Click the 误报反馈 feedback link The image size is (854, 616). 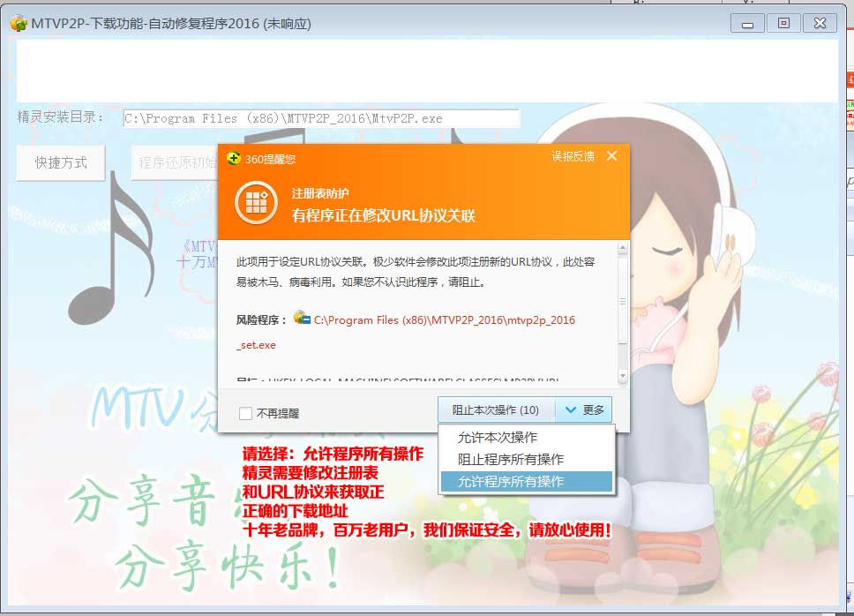coord(573,156)
